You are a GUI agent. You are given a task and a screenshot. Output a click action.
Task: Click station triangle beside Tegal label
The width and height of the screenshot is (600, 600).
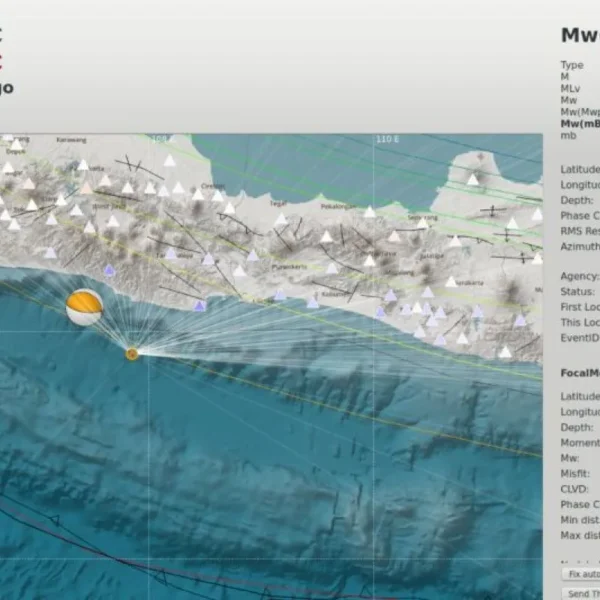(x=281, y=219)
